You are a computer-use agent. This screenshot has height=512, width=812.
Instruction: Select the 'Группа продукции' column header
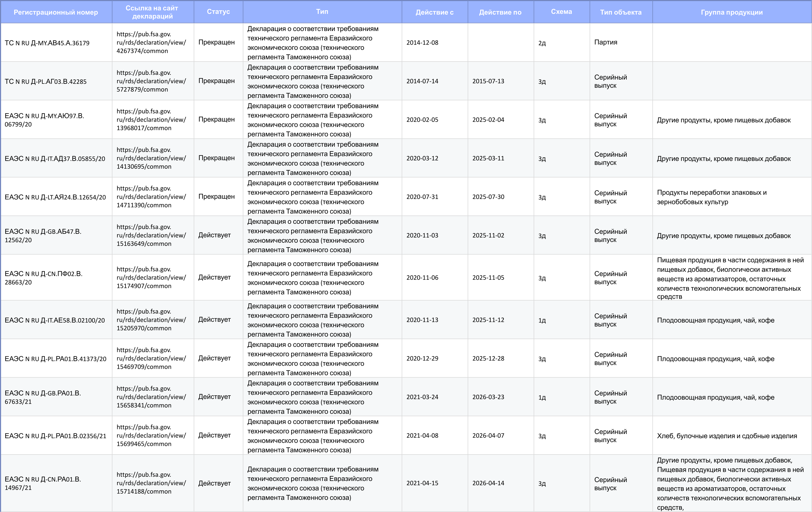pyautogui.click(x=731, y=13)
